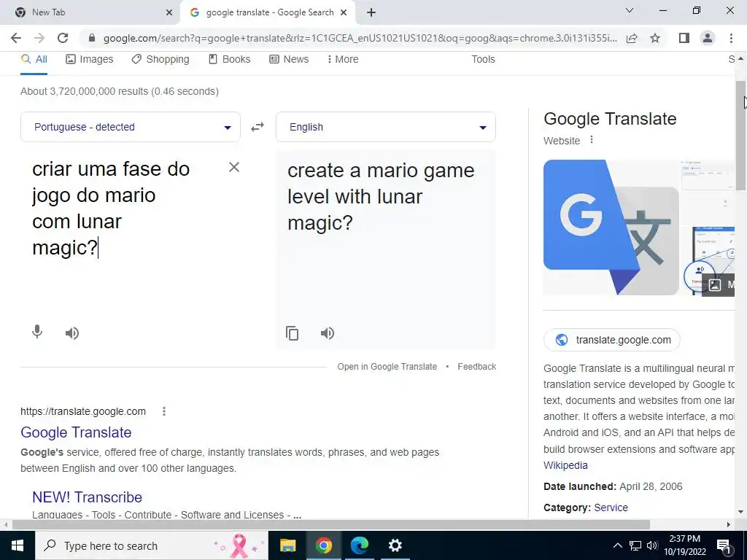Viewport: 747px width, 560px height.
Task: Open a new browser tab
Action: pos(371,12)
